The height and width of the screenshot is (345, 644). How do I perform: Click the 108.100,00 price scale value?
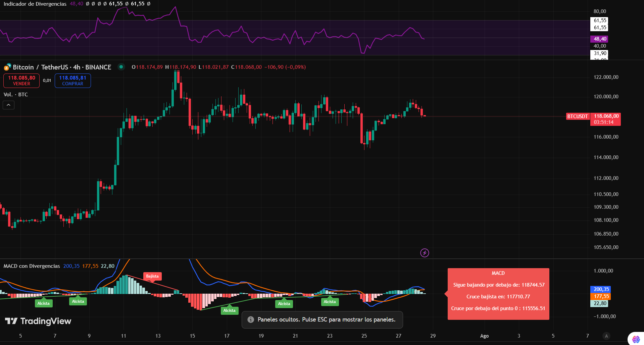coord(606,220)
